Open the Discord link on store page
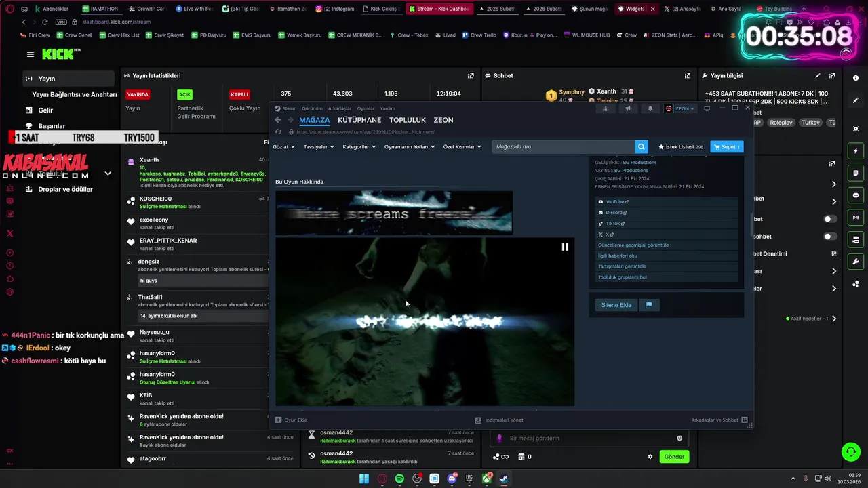Viewport: 868px width, 488px height. [667, 213]
